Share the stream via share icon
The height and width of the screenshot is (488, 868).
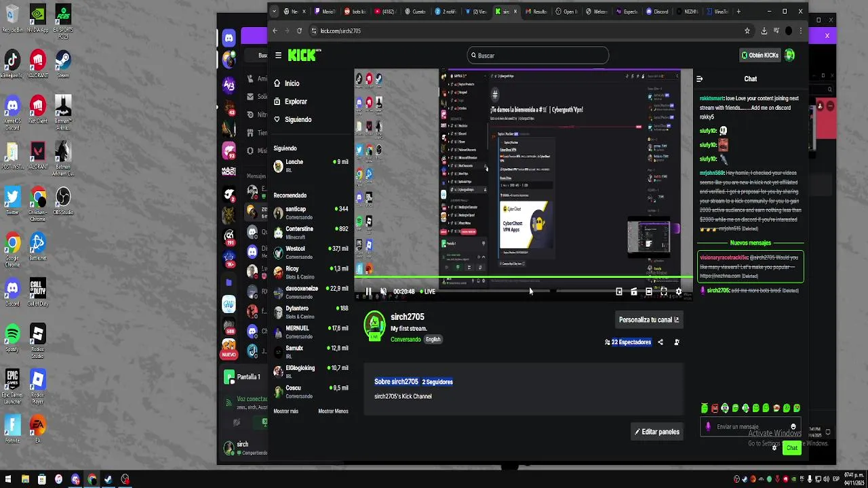[x=660, y=342]
